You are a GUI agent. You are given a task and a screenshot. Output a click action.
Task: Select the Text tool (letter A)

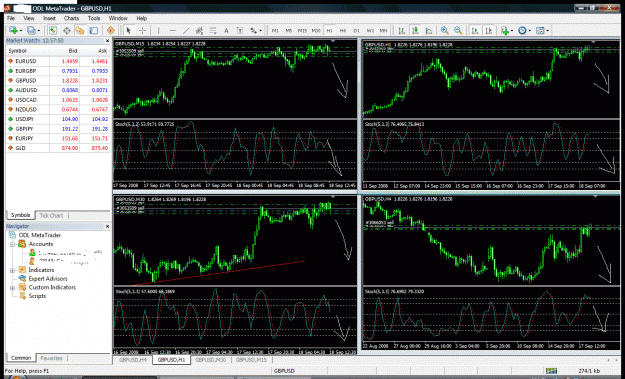[226, 30]
